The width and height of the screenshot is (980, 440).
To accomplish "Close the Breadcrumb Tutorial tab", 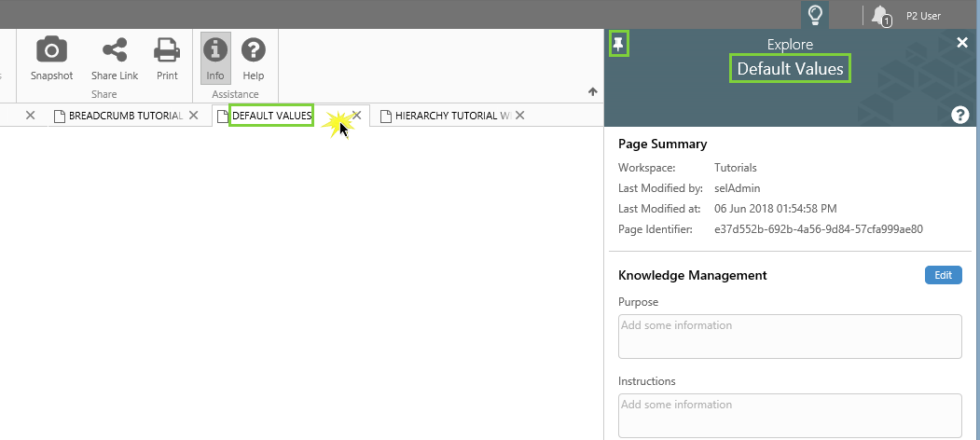I will point(194,116).
